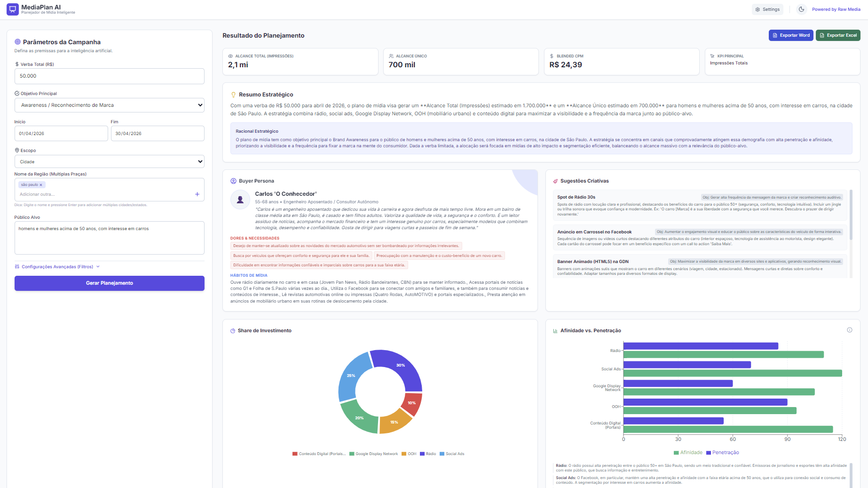Click the MediaPlan AI logo icon
Viewport: 868px width, 488px height.
coord(13,9)
